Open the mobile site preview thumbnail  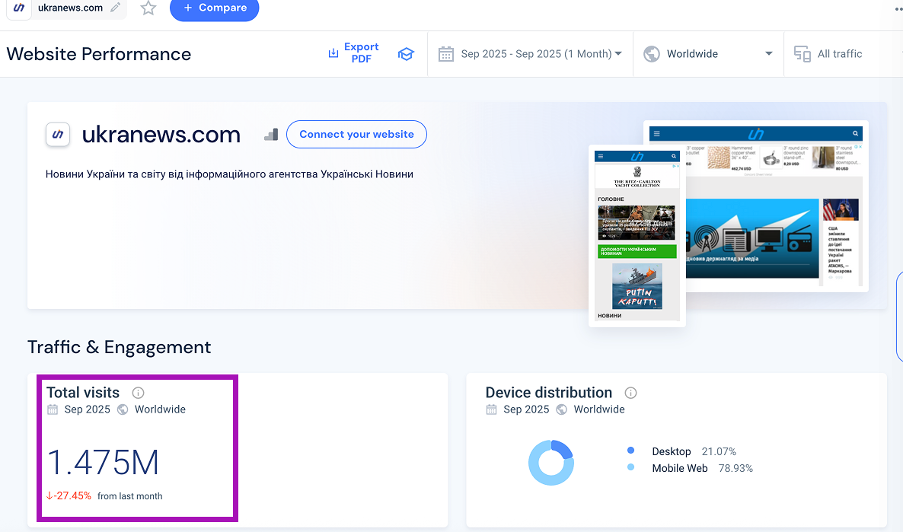[x=636, y=235]
